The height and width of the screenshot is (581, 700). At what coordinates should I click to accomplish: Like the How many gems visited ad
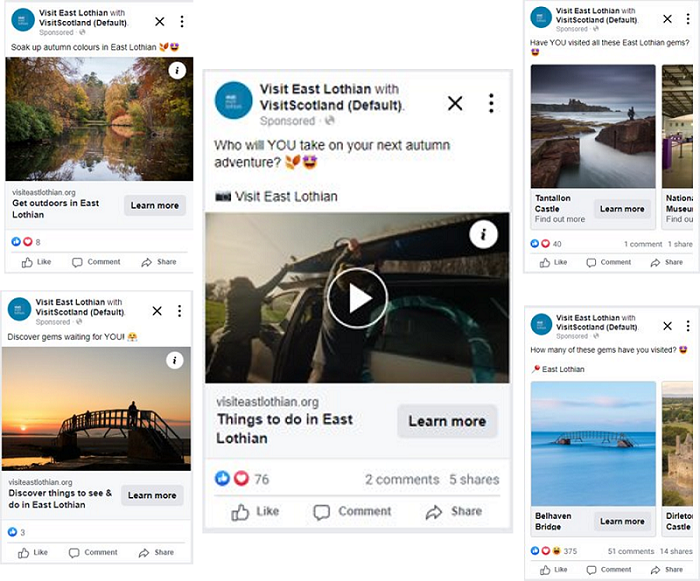(554, 570)
